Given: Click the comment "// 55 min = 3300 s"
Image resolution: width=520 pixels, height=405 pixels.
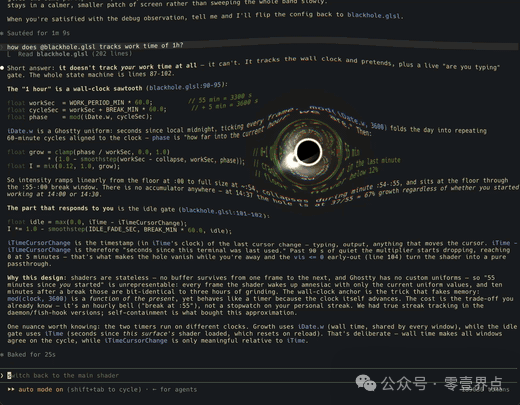Looking at the screenshot, I should click(x=221, y=99).
